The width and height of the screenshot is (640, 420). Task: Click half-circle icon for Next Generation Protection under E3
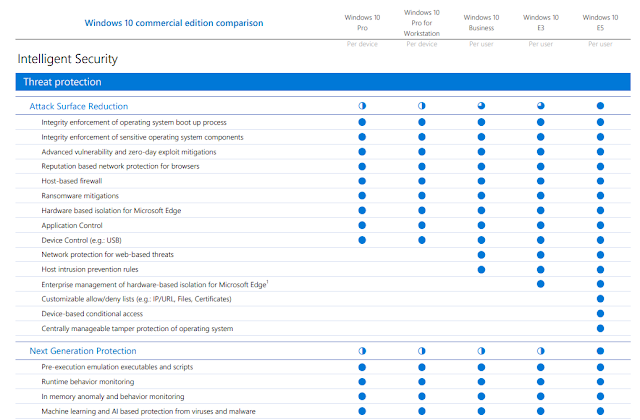click(540, 351)
